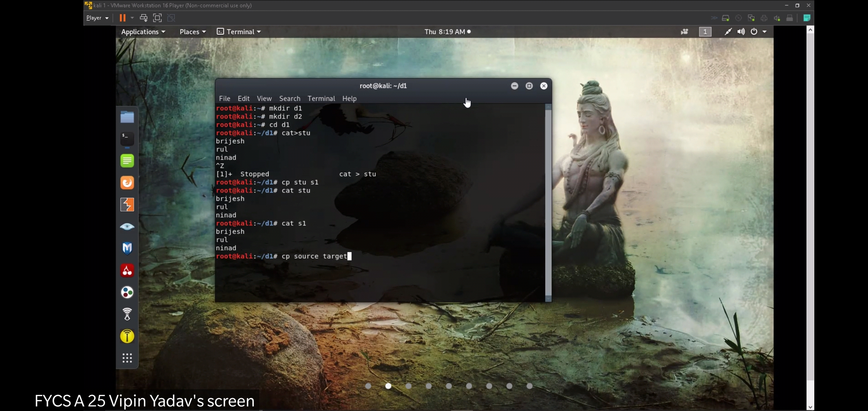
Task: Click the terminal window vertical scrollbar
Action: point(548,202)
